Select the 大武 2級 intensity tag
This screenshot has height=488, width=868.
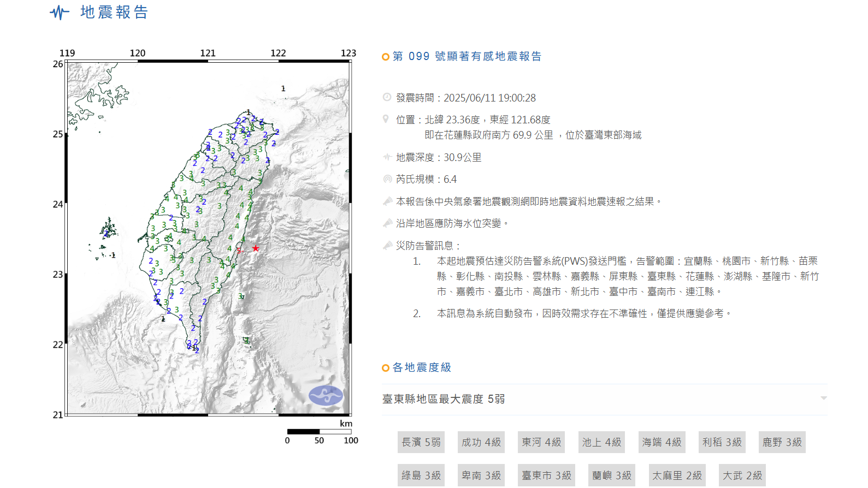pyautogui.click(x=742, y=475)
